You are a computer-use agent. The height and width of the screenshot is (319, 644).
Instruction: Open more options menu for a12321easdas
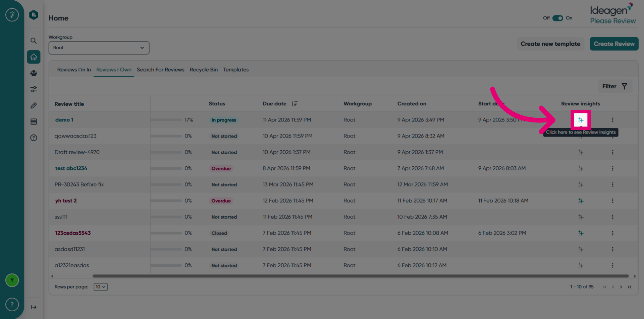coord(612,265)
